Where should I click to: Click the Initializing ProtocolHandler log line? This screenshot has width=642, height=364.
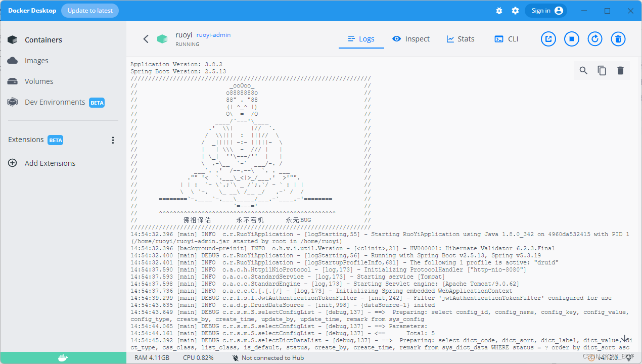click(328, 270)
